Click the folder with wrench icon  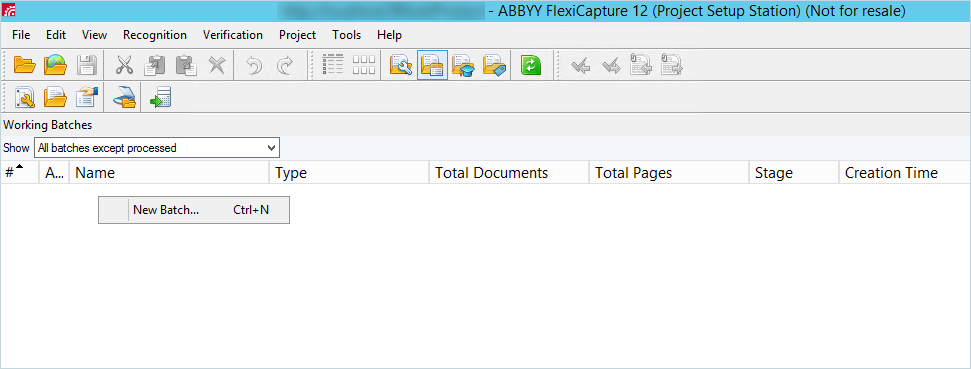coord(402,65)
